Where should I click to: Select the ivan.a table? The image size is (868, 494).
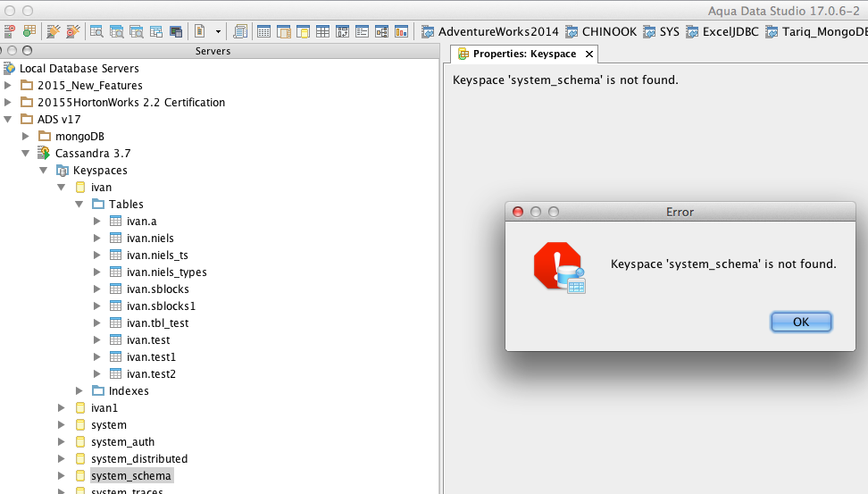point(142,221)
